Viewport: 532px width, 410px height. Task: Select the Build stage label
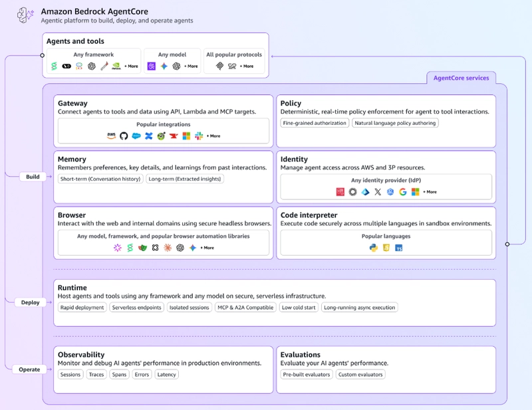[33, 177]
